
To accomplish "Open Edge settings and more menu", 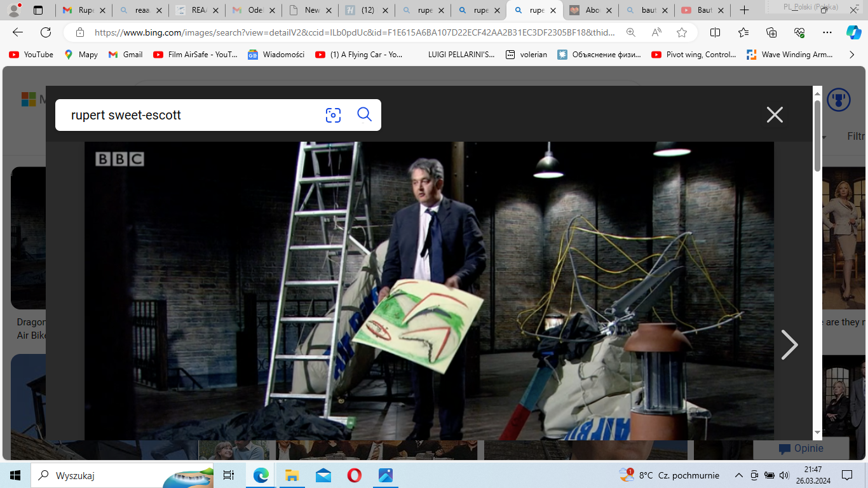I will (x=827, y=32).
